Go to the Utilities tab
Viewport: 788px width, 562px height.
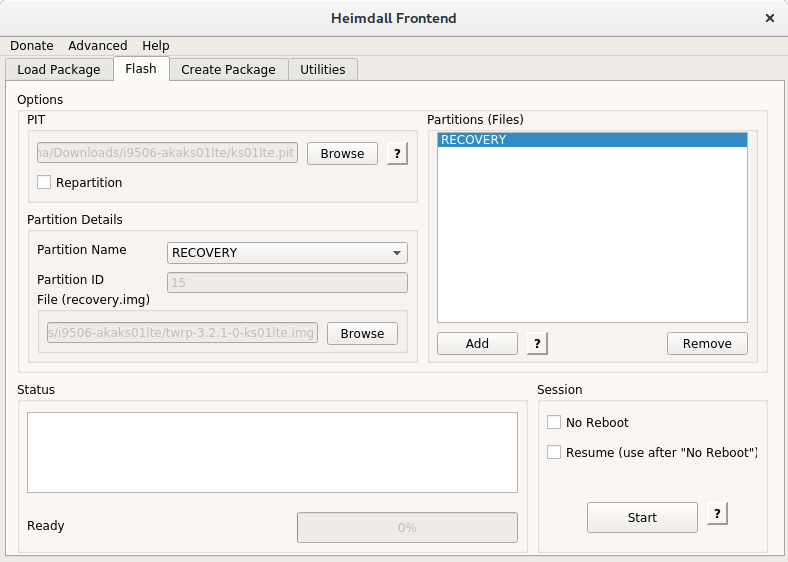[323, 69]
